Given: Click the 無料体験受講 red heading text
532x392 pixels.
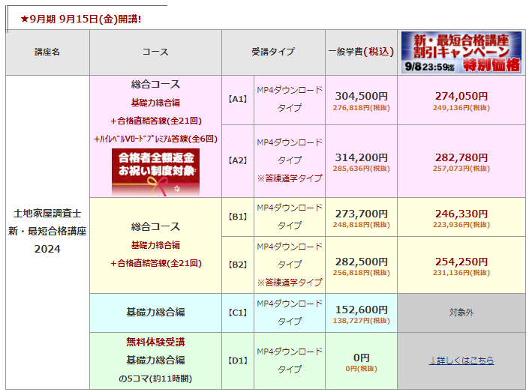Looking at the screenshot, I should (155, 342).
